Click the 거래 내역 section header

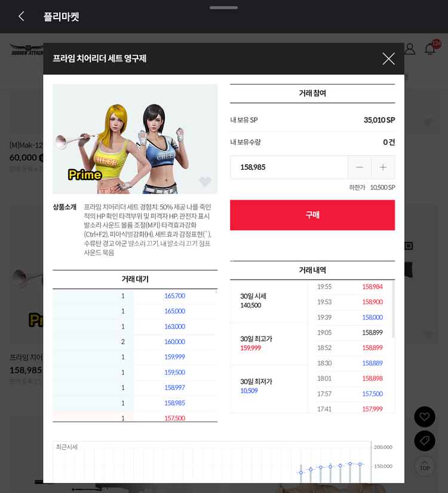pyautogui.click(x=312, y=270)
